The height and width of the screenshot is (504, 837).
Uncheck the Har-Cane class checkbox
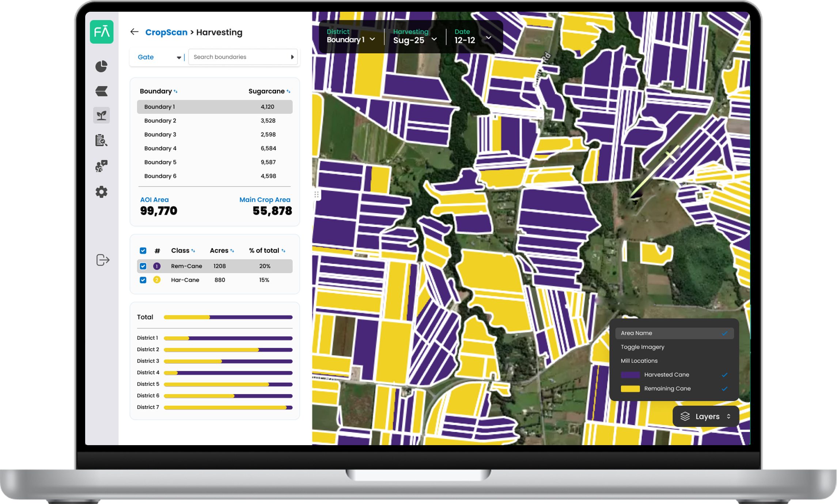point(143,280)
